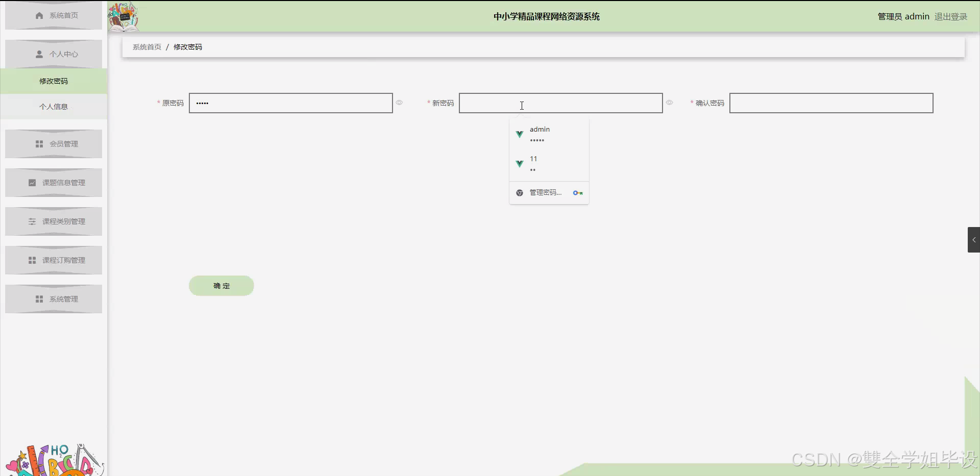This screenshot has height=476, width=980.
Task: Open 管理密码 from the autofill dropdown
Action: [x=544, y=192]
